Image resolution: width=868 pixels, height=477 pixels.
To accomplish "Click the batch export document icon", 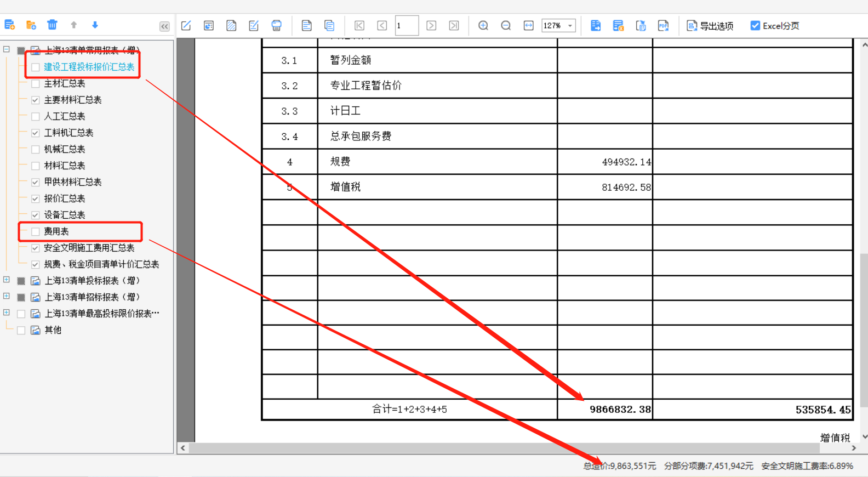I will click(641, 25).
